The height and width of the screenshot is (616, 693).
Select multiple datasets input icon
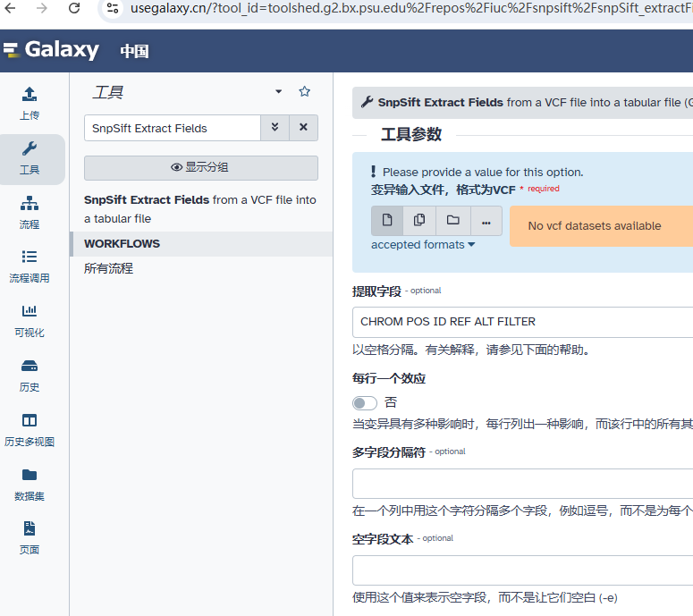[419, 220]
